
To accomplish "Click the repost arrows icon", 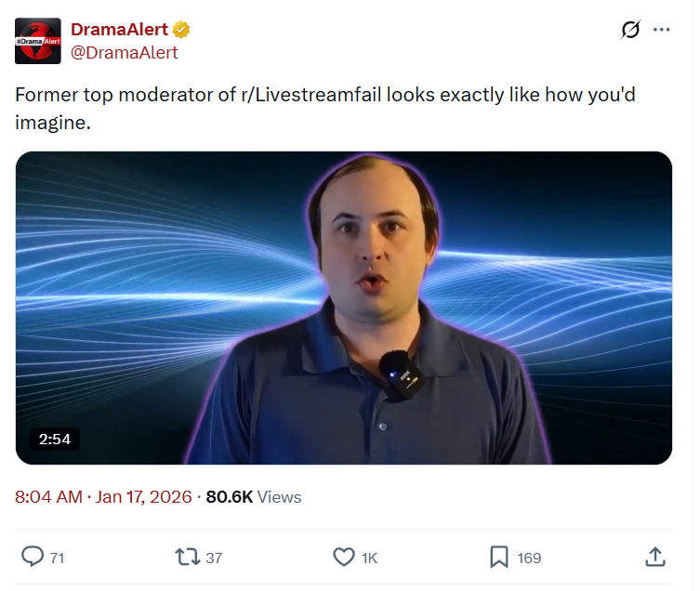I will tap(188, 557).
